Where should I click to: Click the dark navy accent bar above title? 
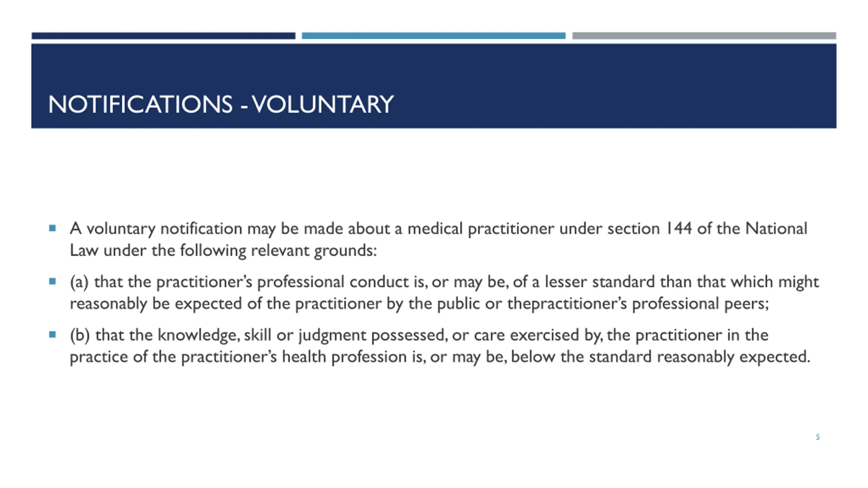tap(163, 36)
